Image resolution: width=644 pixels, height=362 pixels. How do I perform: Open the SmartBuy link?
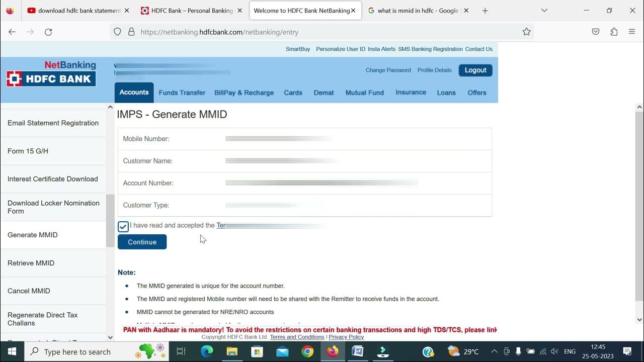pos(298,49)
